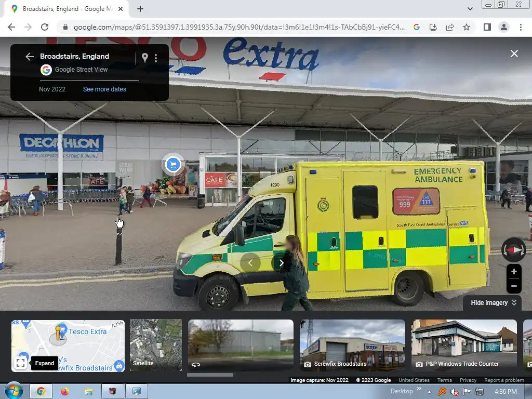Select the blue shopping cart place marker
The height and width of the screenshot is (399, 532).
tap(173, 165)
